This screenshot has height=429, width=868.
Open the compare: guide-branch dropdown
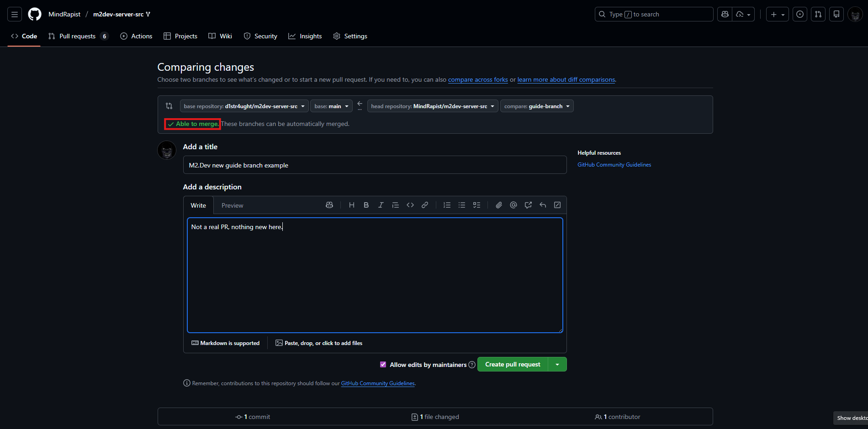[537, 106]
